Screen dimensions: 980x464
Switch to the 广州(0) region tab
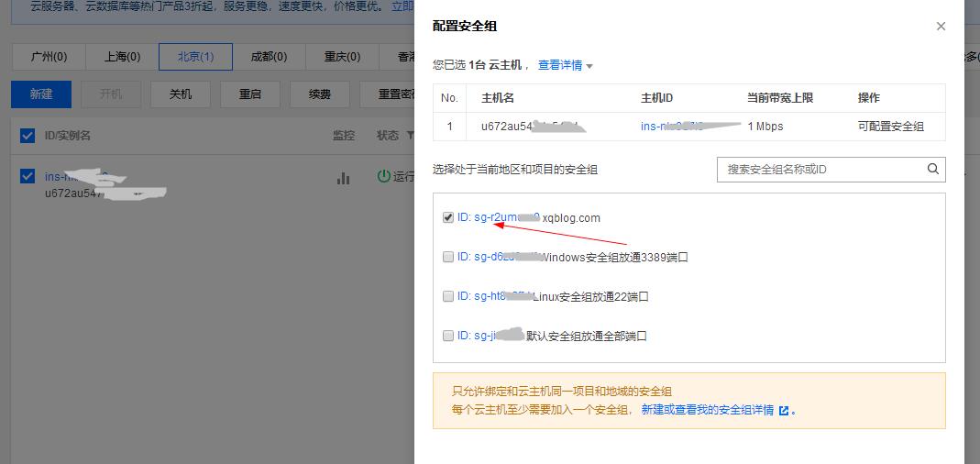pyautogui.click(x=49, y=57)
